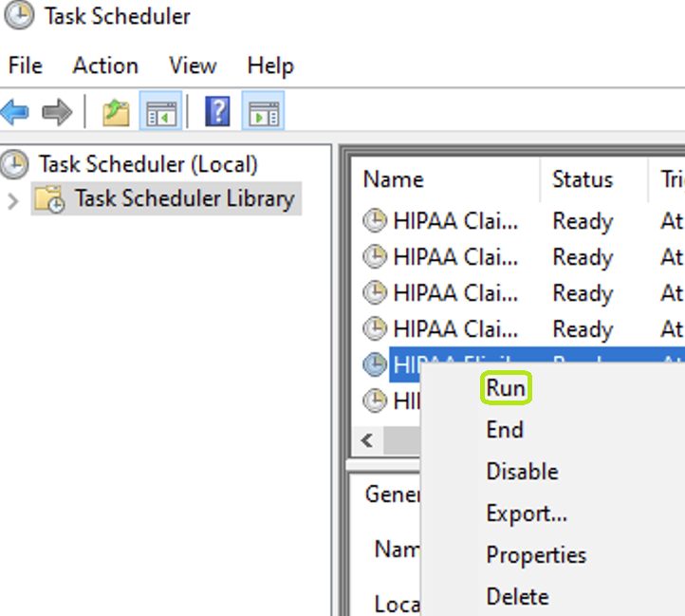Click the gray Forward arrow in toolbar
Screen dimensions: 685x616
57,112
